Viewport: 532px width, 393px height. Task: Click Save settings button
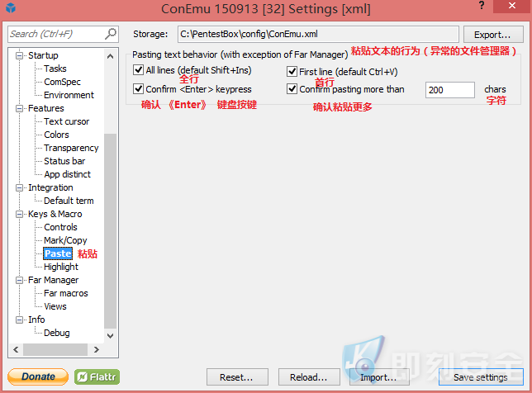481,377
